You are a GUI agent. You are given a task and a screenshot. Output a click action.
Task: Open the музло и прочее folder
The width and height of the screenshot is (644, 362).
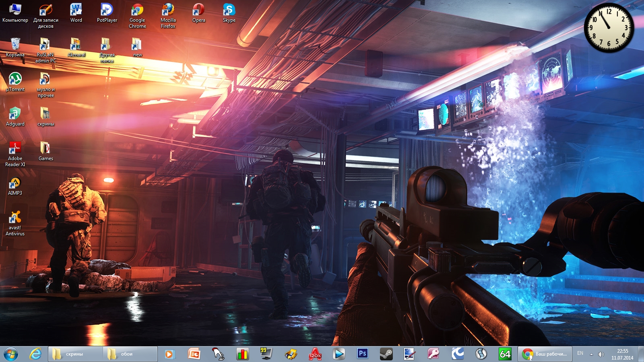point(46,85)
